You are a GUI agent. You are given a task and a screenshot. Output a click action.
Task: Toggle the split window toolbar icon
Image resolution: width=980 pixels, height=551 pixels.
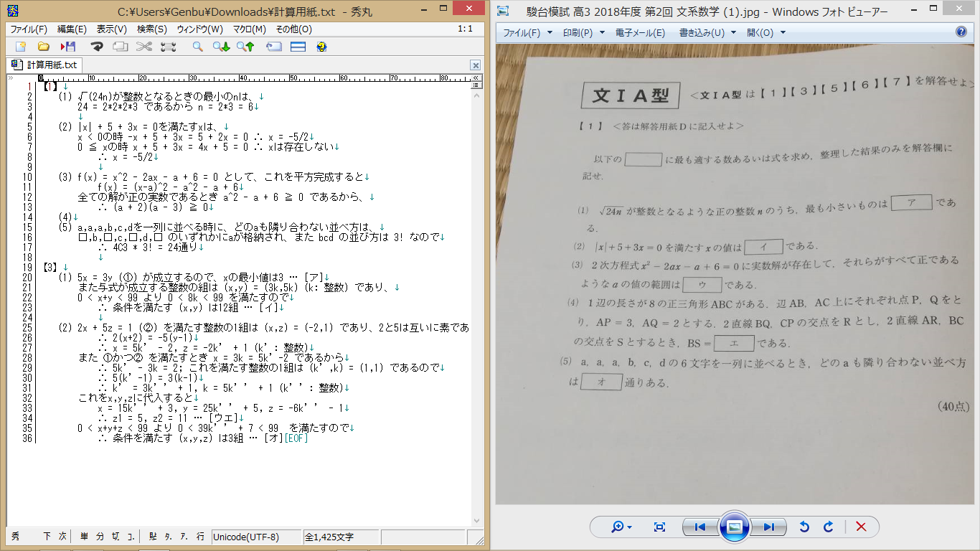click(x=298, y=47)
